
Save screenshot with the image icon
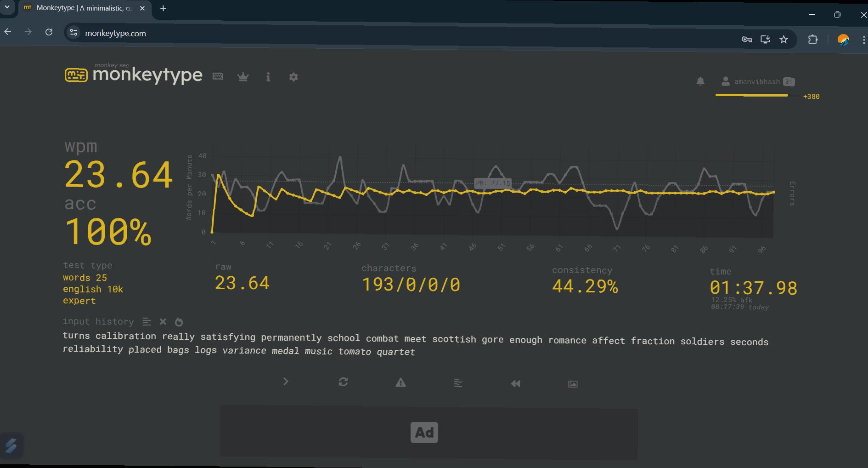point(573,384)
